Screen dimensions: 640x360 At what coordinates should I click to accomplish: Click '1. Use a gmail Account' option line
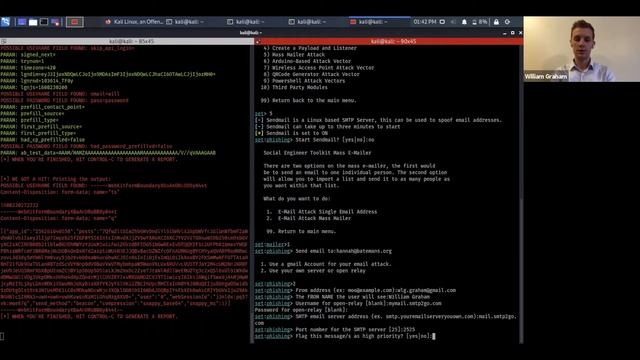326,264
